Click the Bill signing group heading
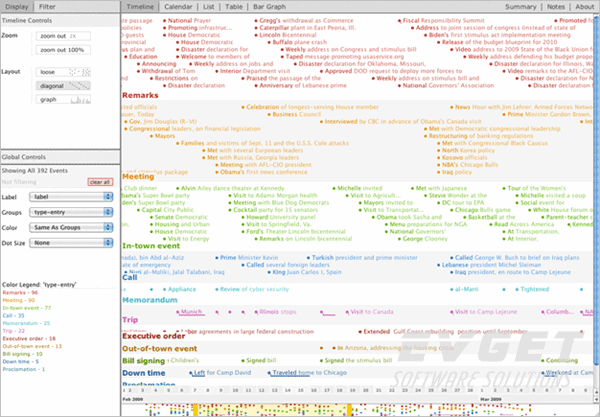The height and width of the screenshot is (417, 600). 143,361
